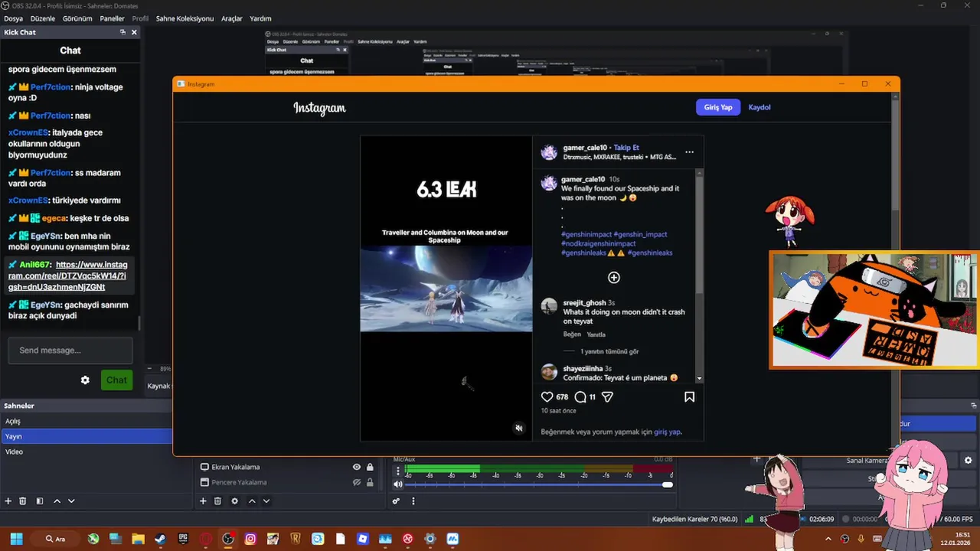Open Epic Games launcher from taskbar
Viewport: 980px width, 551px height.
(182, 539)
